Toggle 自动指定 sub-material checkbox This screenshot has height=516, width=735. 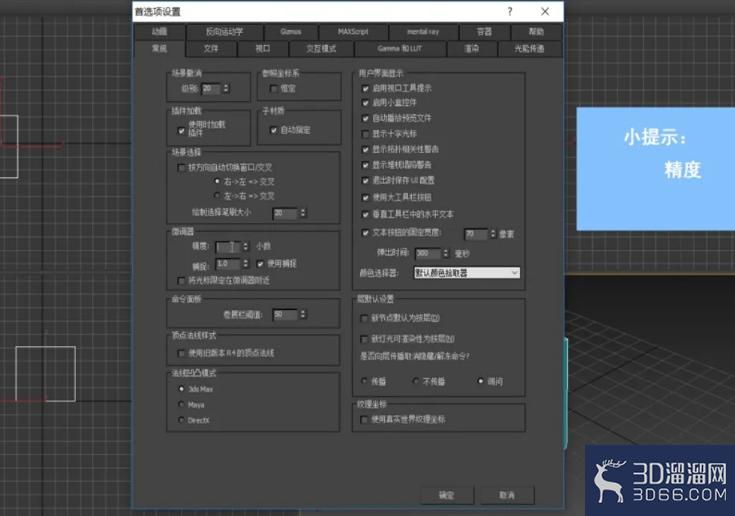(274, 130)
